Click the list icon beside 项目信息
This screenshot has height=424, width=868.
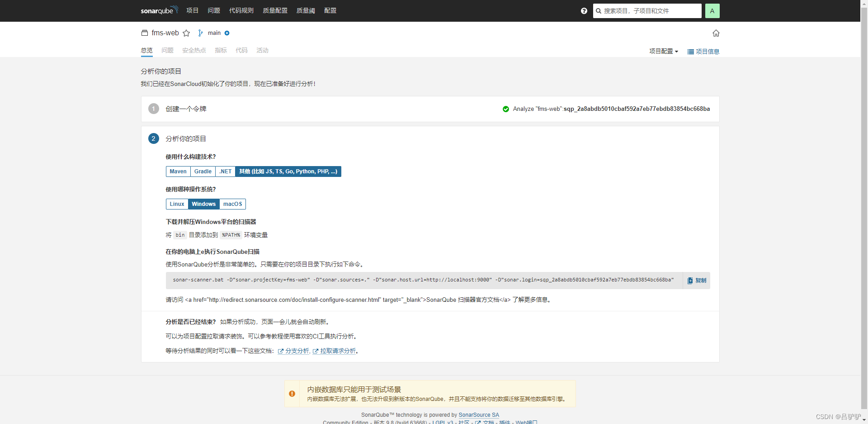coord(691,52)
